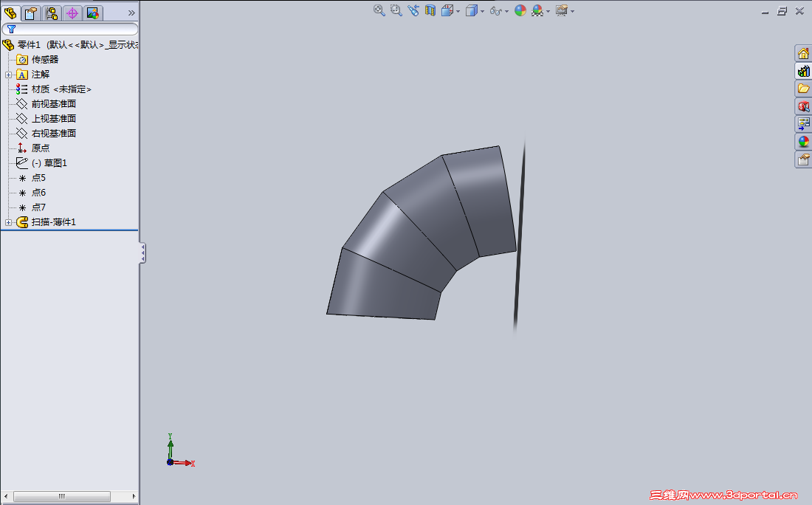Click the Hide/Show Items glasses icon
This screenshot has height=505, width=812.
(495, 11)
